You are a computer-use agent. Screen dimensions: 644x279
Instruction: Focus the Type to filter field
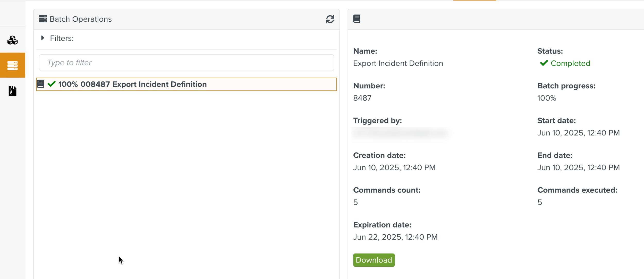click(x=186, y=63)
